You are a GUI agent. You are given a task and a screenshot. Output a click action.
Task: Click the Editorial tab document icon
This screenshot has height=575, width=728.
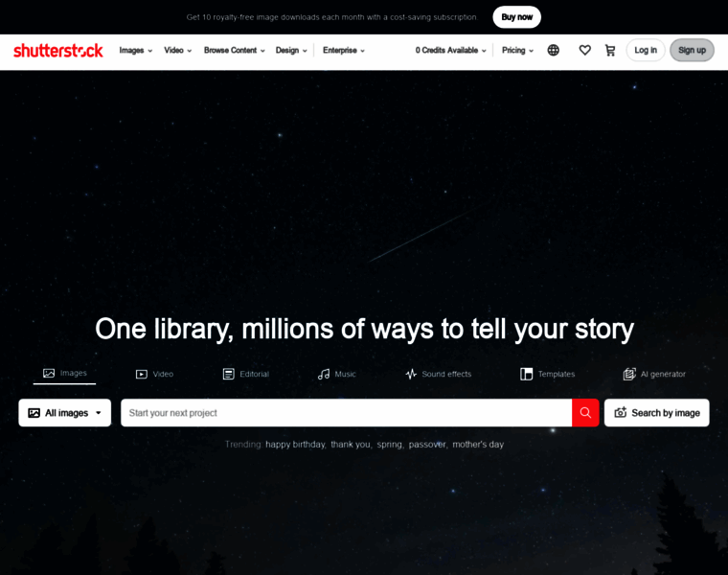point(228,374)
